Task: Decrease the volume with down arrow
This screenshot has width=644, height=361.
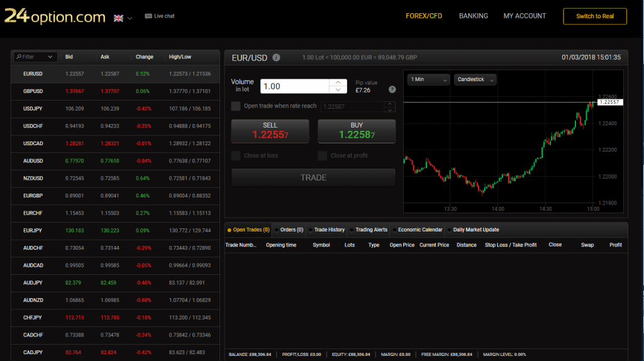Action: click(x=338, y=90)
